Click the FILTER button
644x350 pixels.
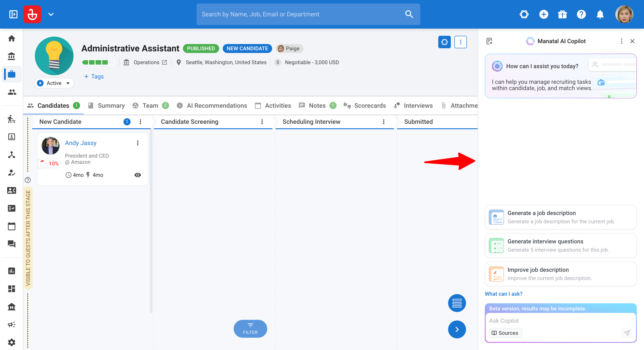(250, 329)
